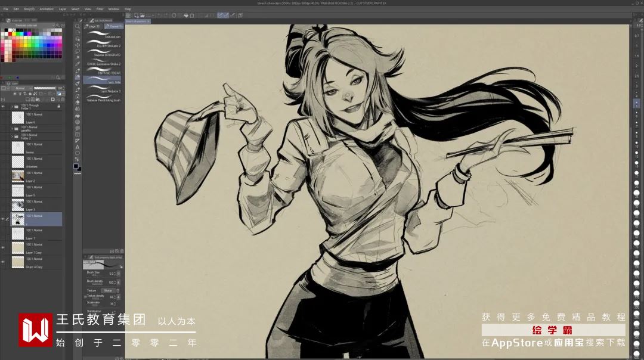Switch to the page 33 sub tool tab

coord(93,26)
